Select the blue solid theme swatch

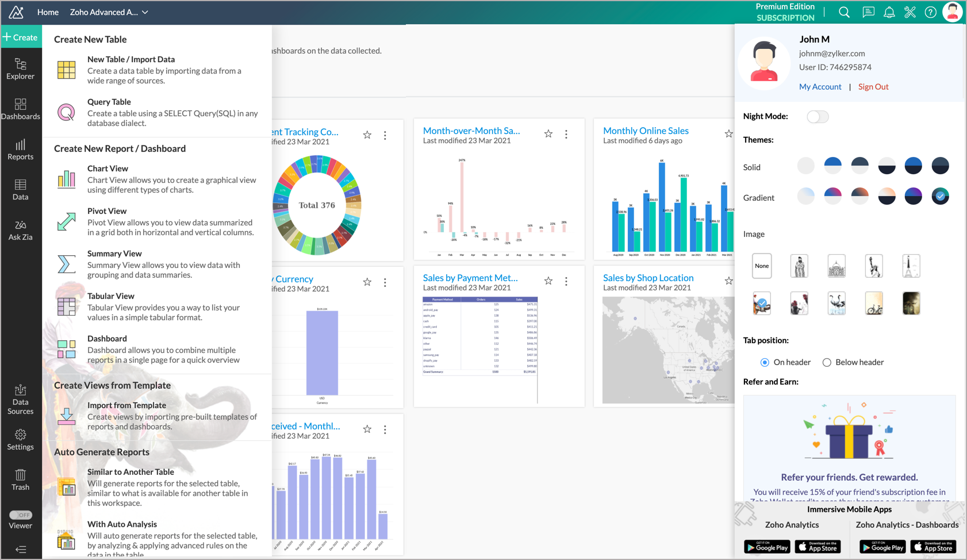point(832,166)
